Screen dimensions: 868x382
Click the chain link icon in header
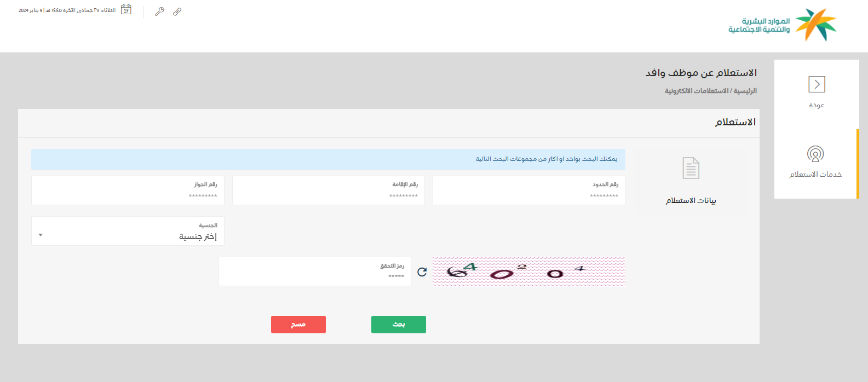[x=177, y=11]
